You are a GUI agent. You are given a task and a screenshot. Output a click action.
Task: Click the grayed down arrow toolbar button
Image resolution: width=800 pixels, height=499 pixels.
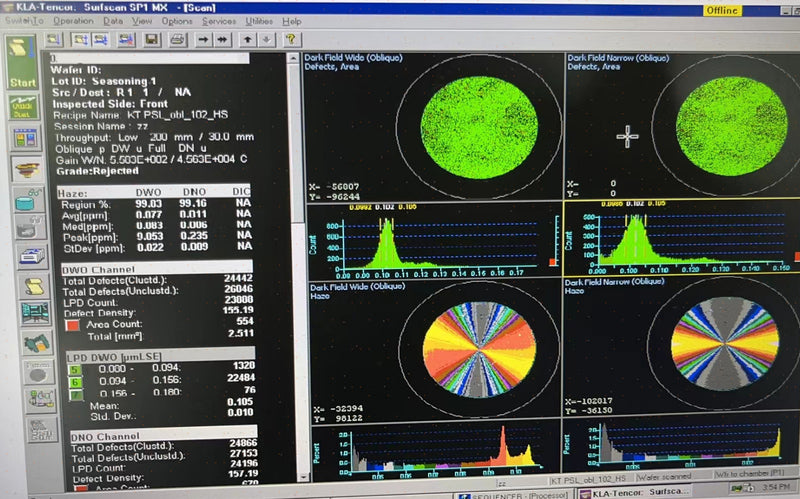267,39
